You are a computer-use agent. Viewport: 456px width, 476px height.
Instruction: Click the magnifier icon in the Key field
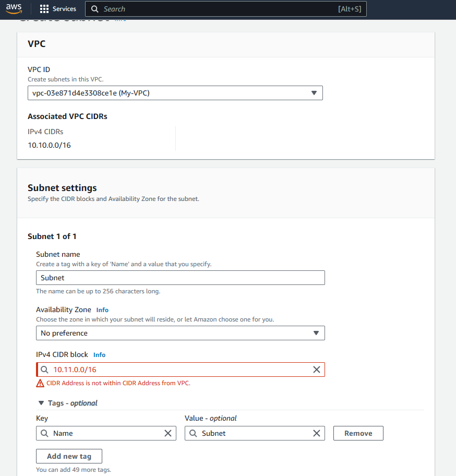pyautogui.click(x=45, y=433)
